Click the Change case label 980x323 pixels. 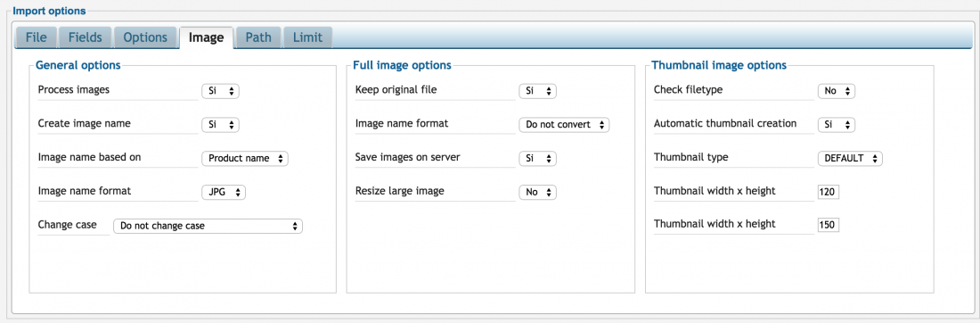68,224
